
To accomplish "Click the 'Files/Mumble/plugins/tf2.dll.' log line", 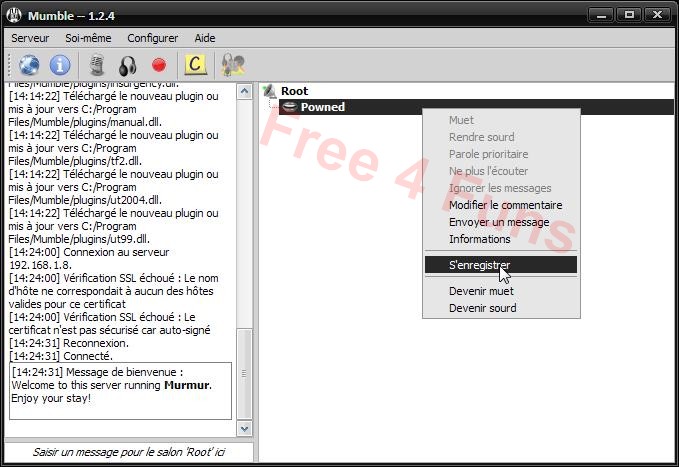I will (x=75, y=161).
